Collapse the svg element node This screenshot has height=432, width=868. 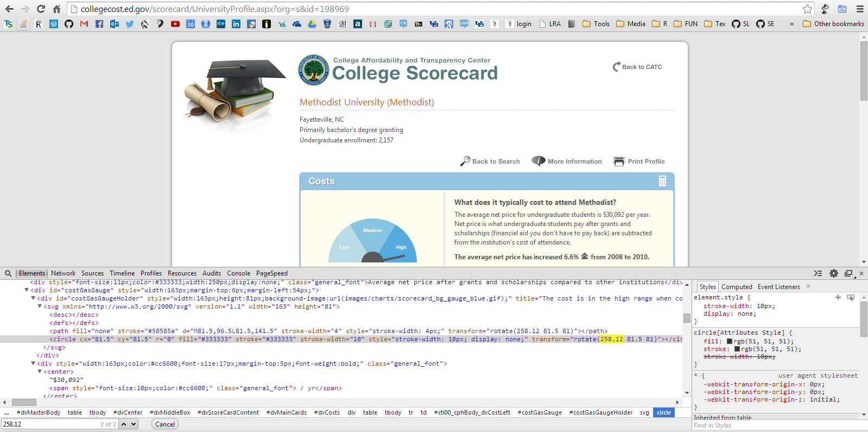(x=40, y=306)
